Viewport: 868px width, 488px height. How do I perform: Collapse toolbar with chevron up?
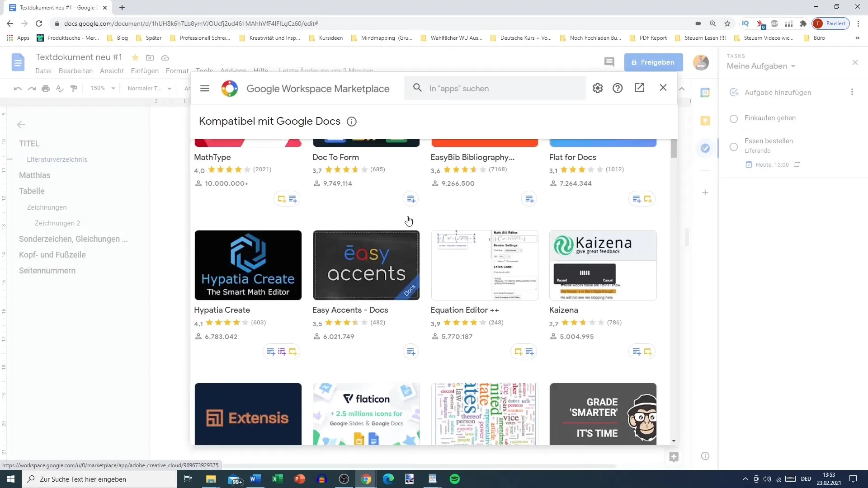(682, 89)
